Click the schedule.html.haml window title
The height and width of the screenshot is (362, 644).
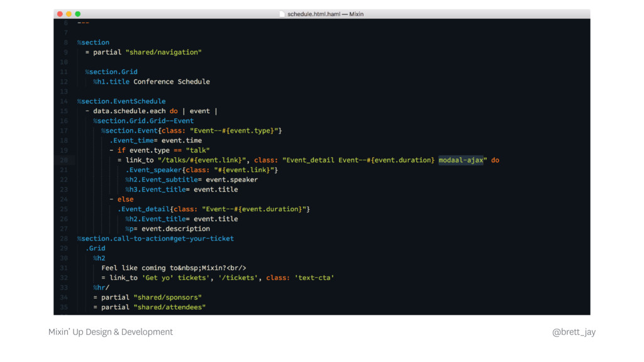(x=325, y=14)
